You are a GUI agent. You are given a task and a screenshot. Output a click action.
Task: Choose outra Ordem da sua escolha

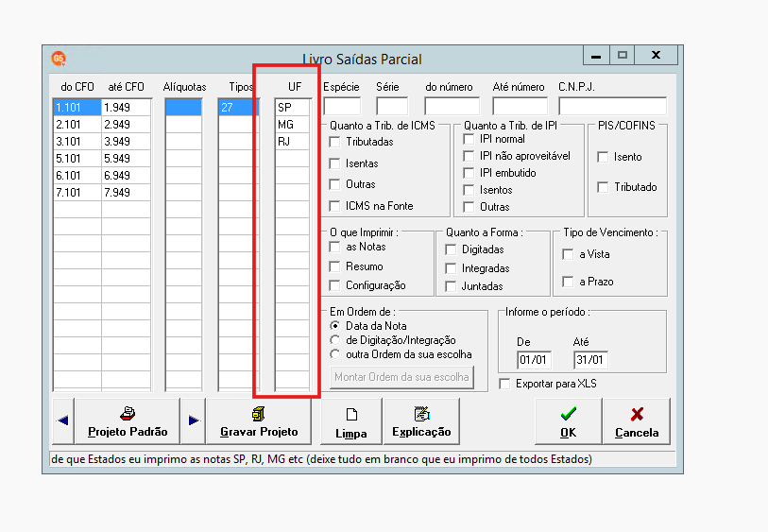[x=335, y=354]
